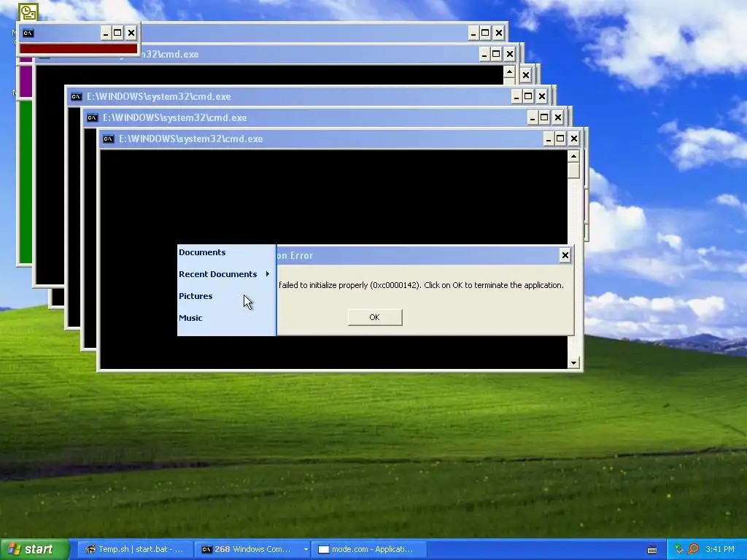Image resolution: width=747 pixels, height=560 pixels.
Task: Maximize the third cmd.exe window from front
Action: coord(528,97)
